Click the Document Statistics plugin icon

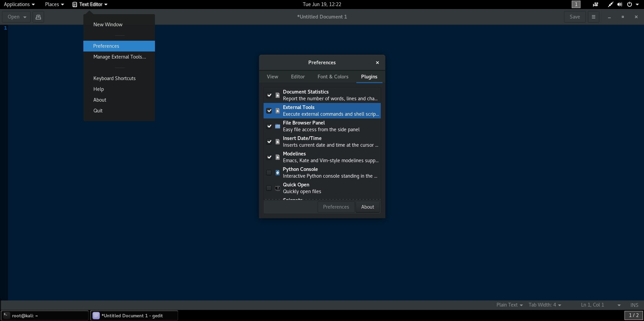[277, 95]
